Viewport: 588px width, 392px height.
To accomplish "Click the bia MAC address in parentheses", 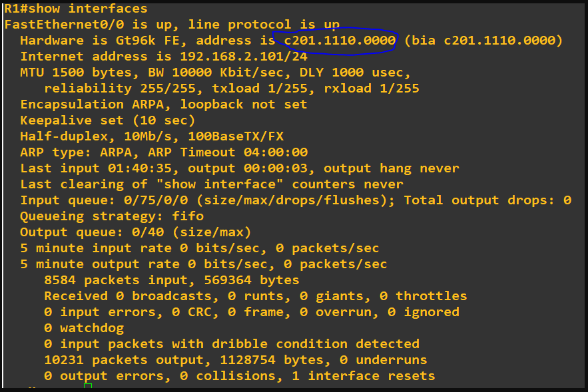I will (483, 41).
